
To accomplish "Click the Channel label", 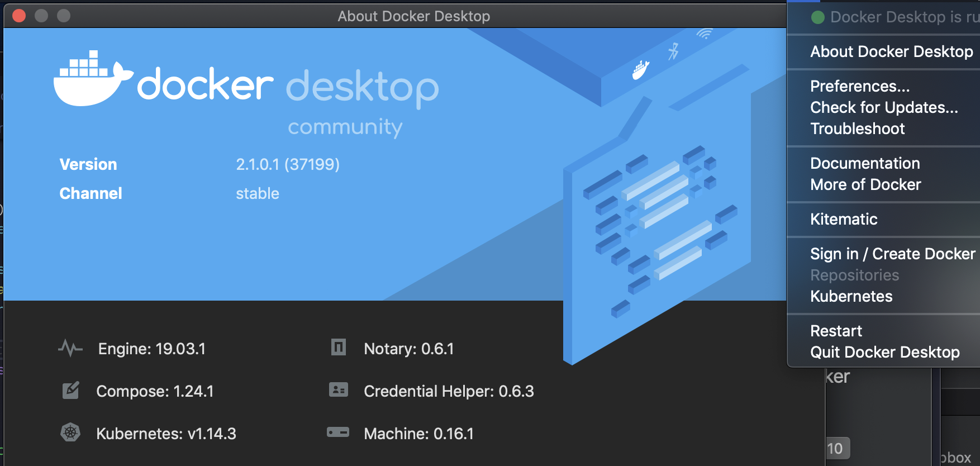I will click(91, 193).
